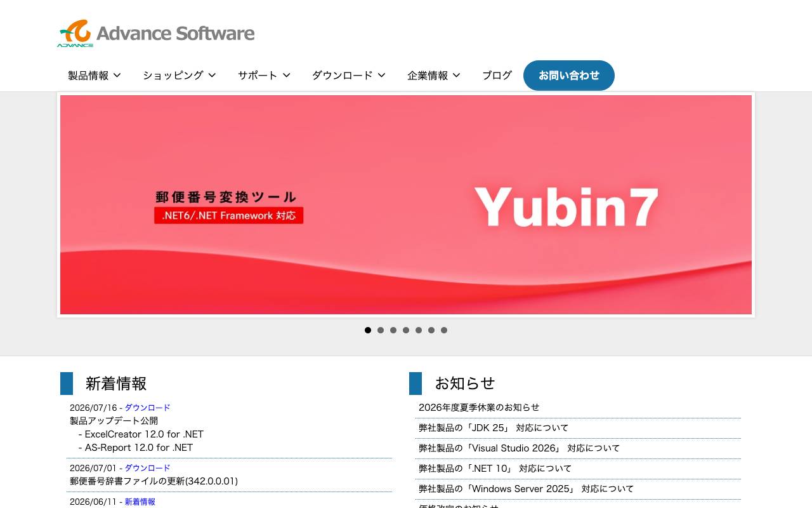Click AS-Report 12.0 for .NET text
The height and width of the screenshot is (508, 812).
(x=139, y=448)
